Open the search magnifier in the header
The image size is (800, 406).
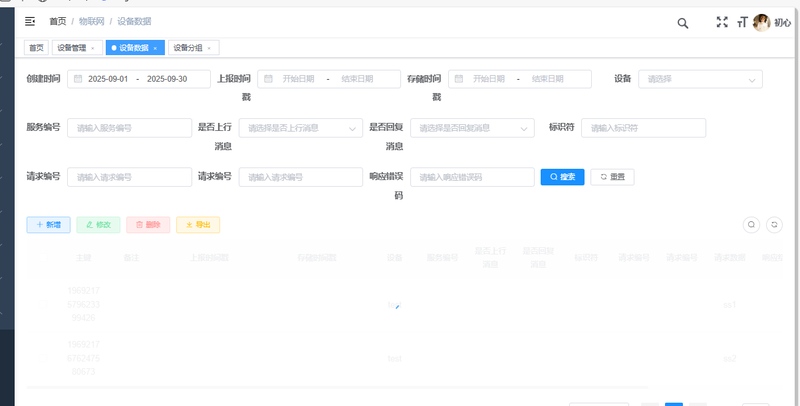pos(683,22)
